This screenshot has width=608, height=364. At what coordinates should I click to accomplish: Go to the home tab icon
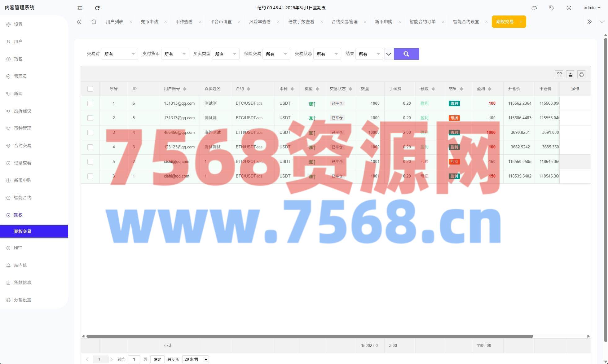pos(94,22)
